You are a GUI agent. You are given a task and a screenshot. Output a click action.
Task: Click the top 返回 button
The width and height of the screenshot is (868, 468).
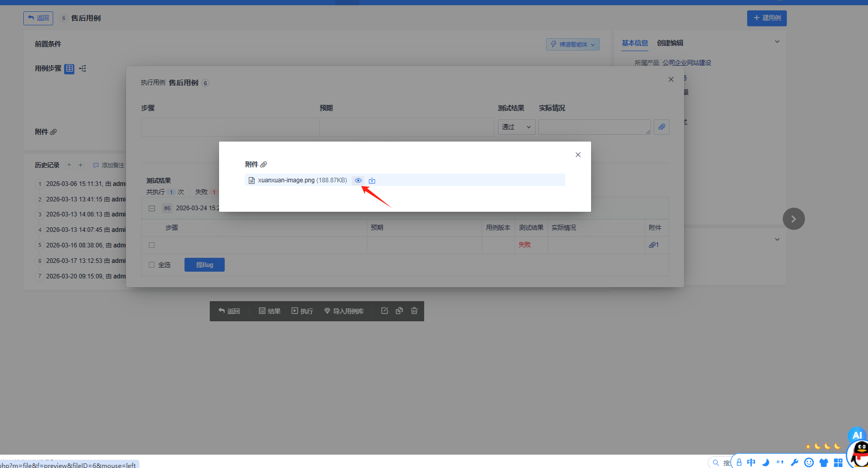[x=38, y=18]
